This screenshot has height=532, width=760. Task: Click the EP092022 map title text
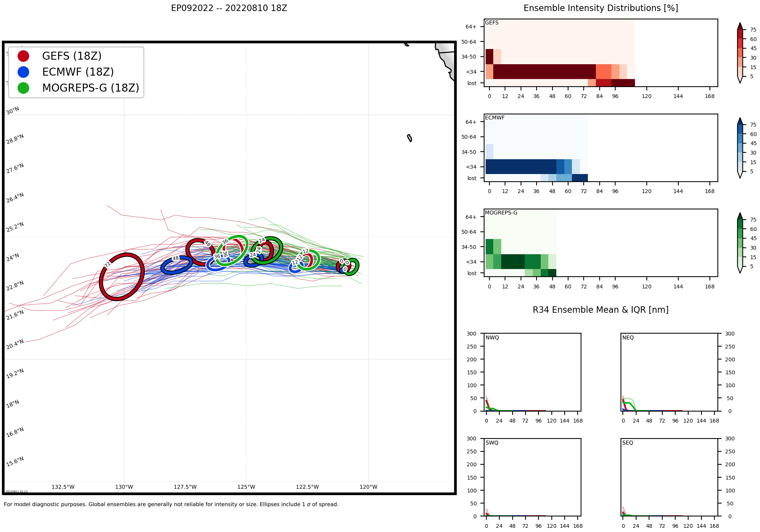click(229, 8)
